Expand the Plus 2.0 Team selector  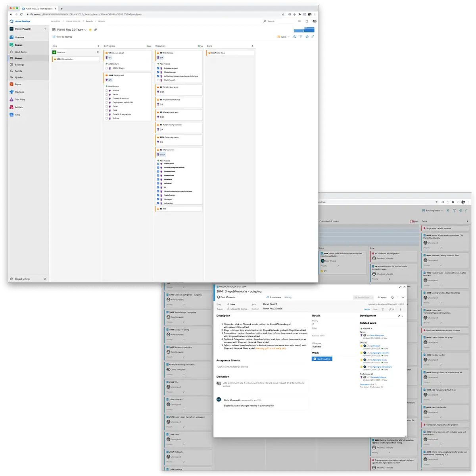tap(85, 30)
